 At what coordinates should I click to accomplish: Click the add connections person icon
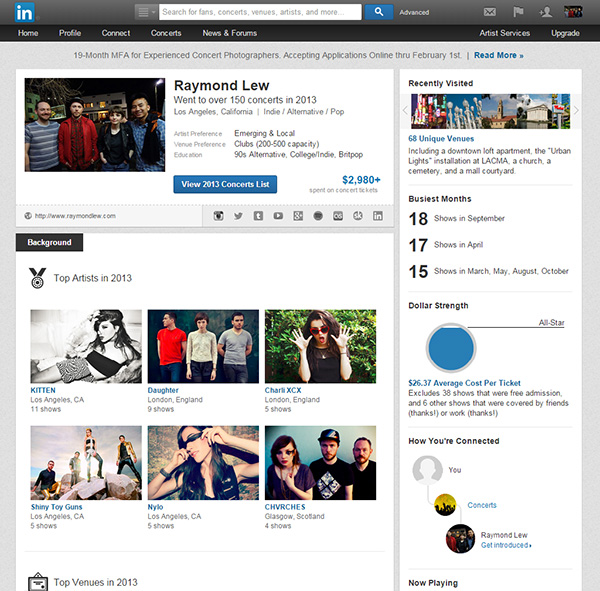point(545,12)
